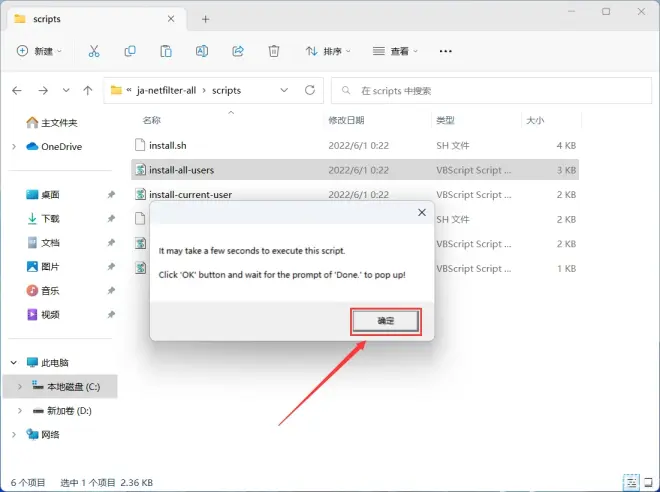Click ja-netfilter-all in the address path
Viewport: 660px width, 492px height.
(x=166, y=90)
